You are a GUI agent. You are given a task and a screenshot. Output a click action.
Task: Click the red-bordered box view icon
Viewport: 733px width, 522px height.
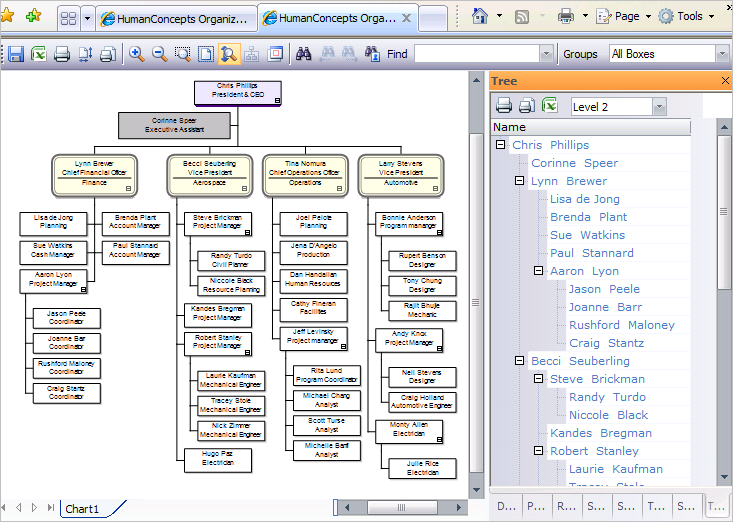(275, 54)
